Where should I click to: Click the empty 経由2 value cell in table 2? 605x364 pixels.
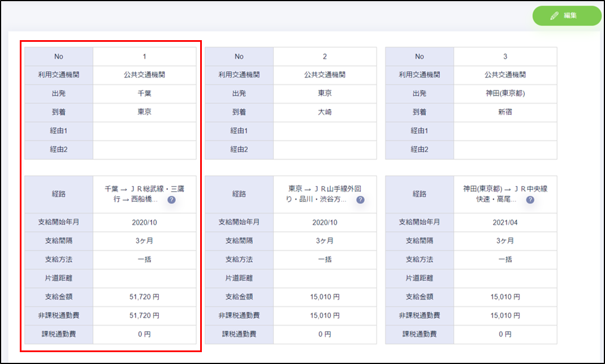tap(325, 150)
